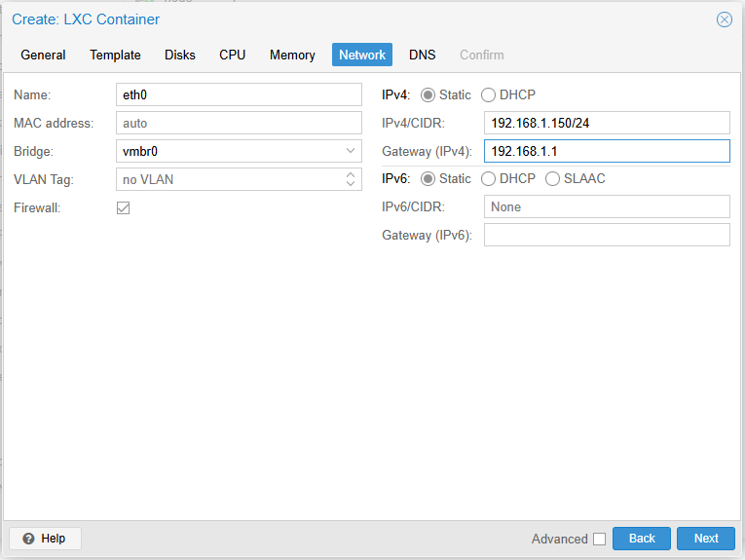
Task: Select the CPU tab
Action: pos(233,55)
